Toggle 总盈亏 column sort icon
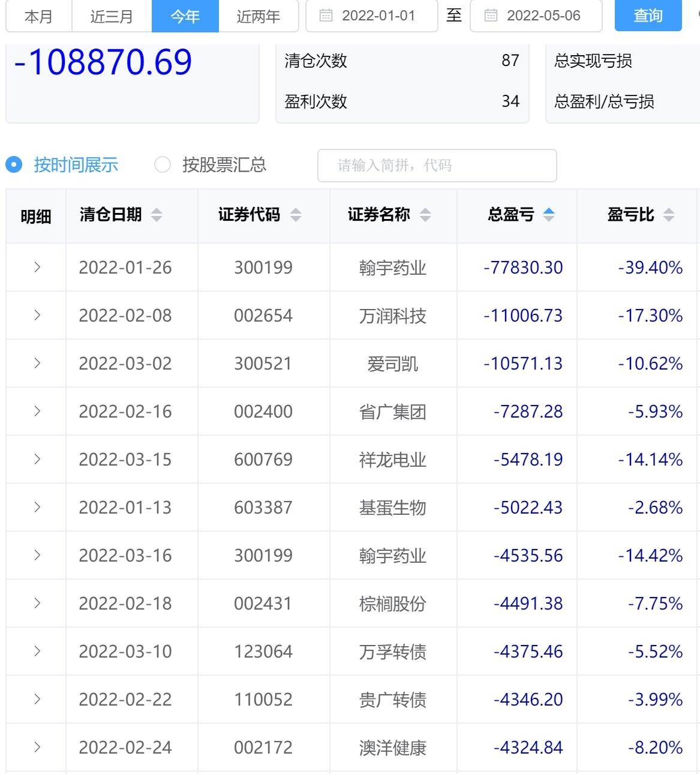 (x=549, y=215)
